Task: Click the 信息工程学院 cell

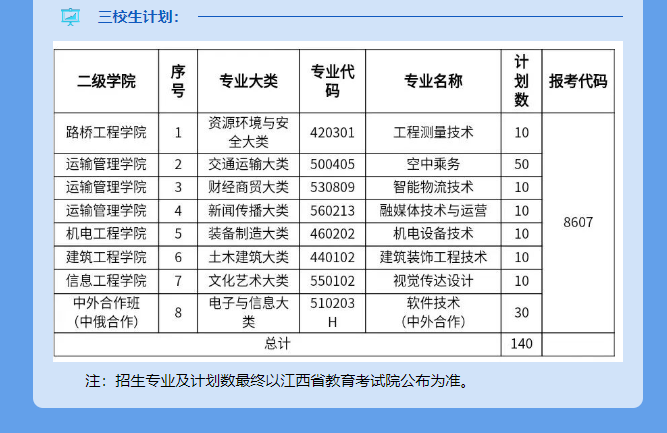Action: pos(106,281)
